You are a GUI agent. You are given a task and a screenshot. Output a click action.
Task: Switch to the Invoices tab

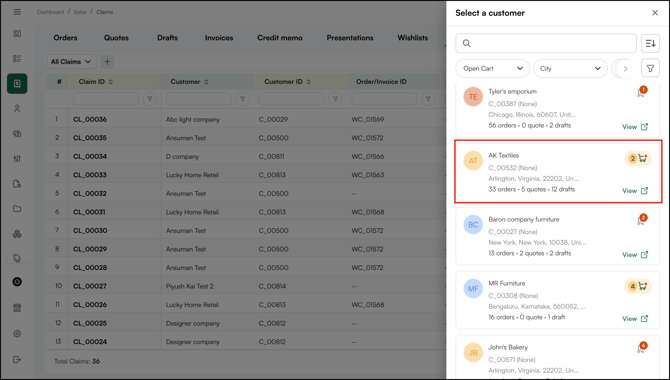click(x=219, y=38)
